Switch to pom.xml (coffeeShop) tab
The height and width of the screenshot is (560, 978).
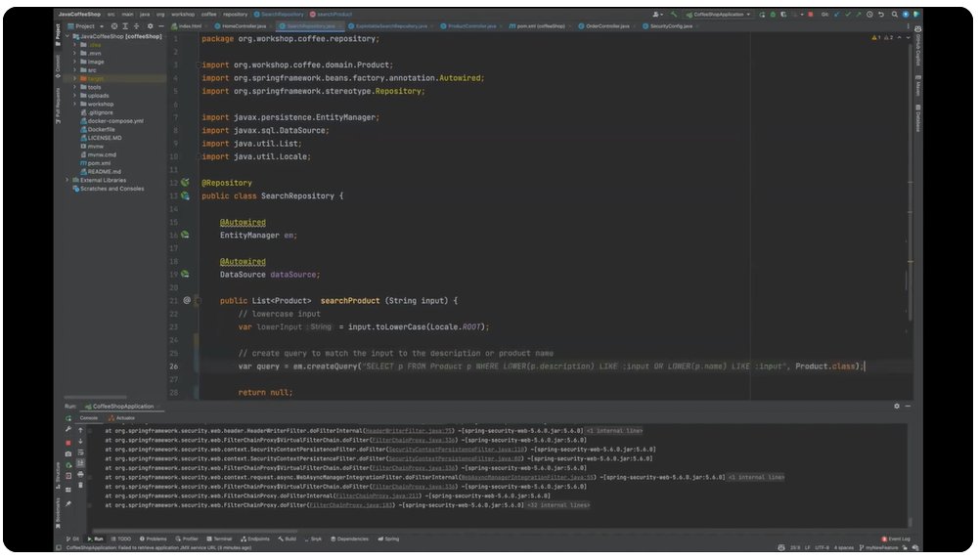(537, 26)
